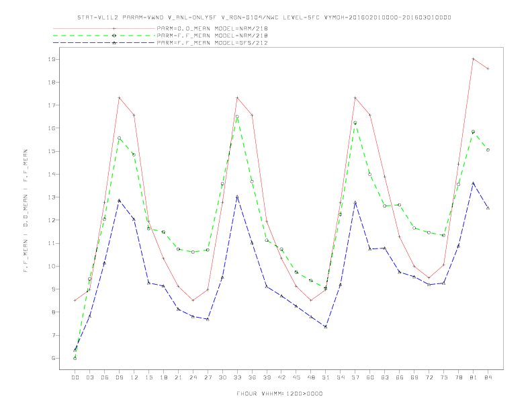This screenshot has height=411, width=532.
Task: Click x-axis forecast hour label 30
Action: pos(222,377)
